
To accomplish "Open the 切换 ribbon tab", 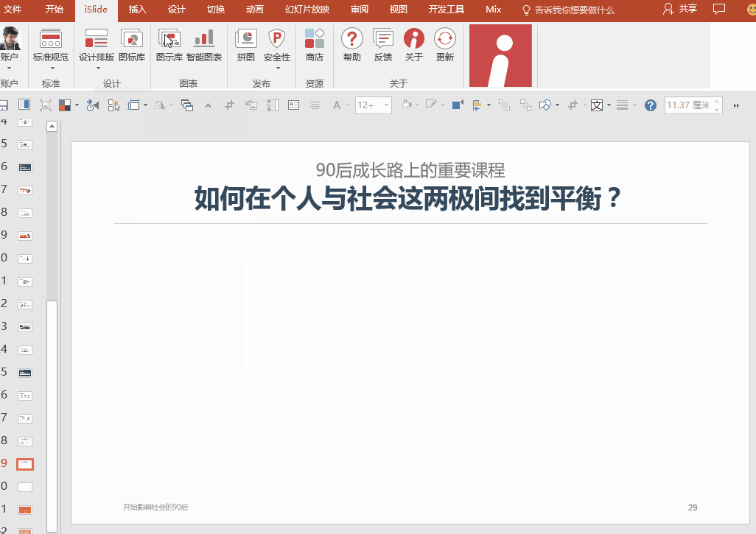I will (215, 9).
